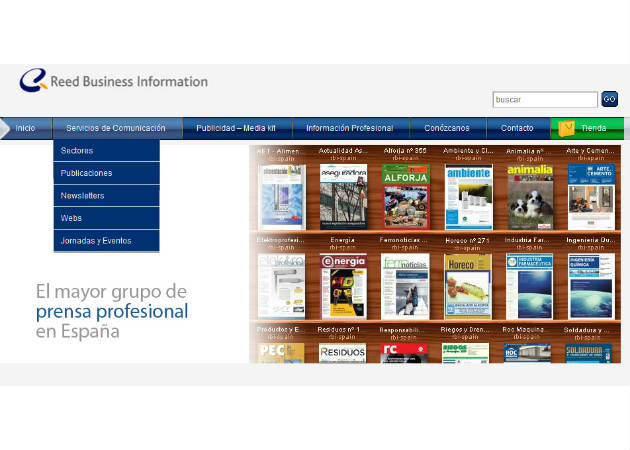View the Horeco magazine cover
The image size is (630, 450).
click(468, 285)
